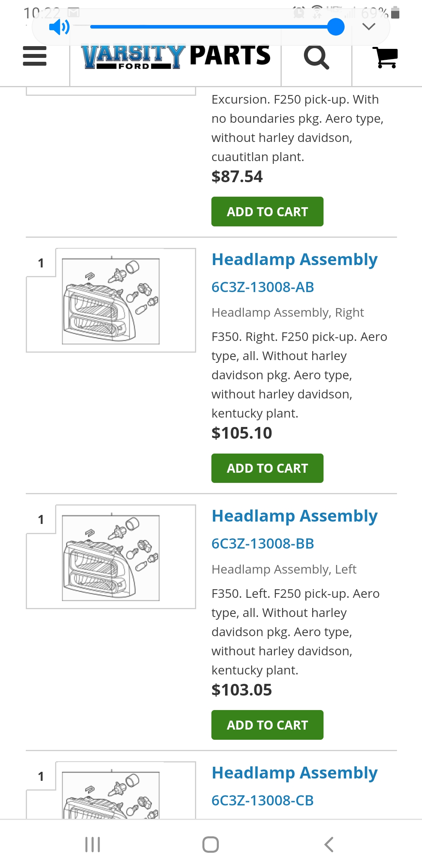Mute using the volume speaker icon

[x=59, y=27]
